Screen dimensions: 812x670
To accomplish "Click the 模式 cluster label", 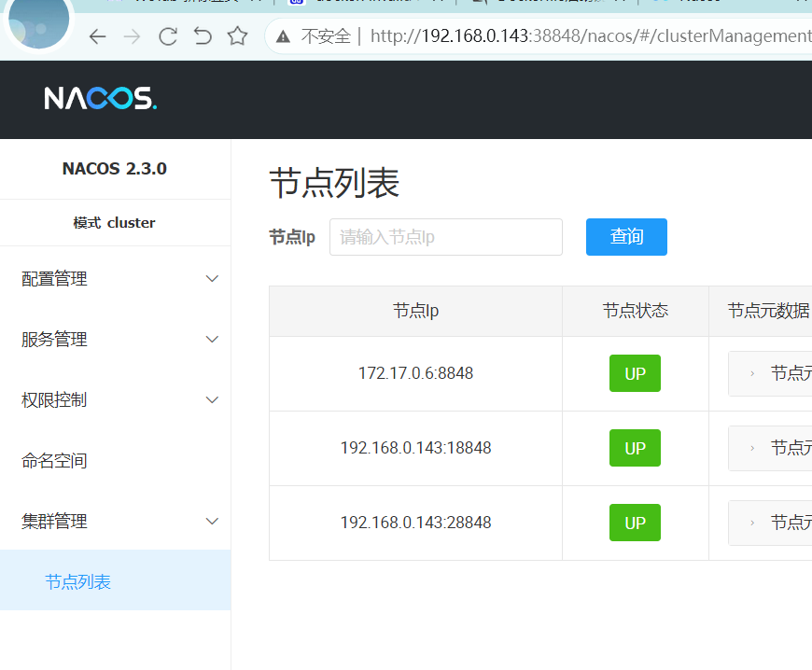I will point(114,223).
